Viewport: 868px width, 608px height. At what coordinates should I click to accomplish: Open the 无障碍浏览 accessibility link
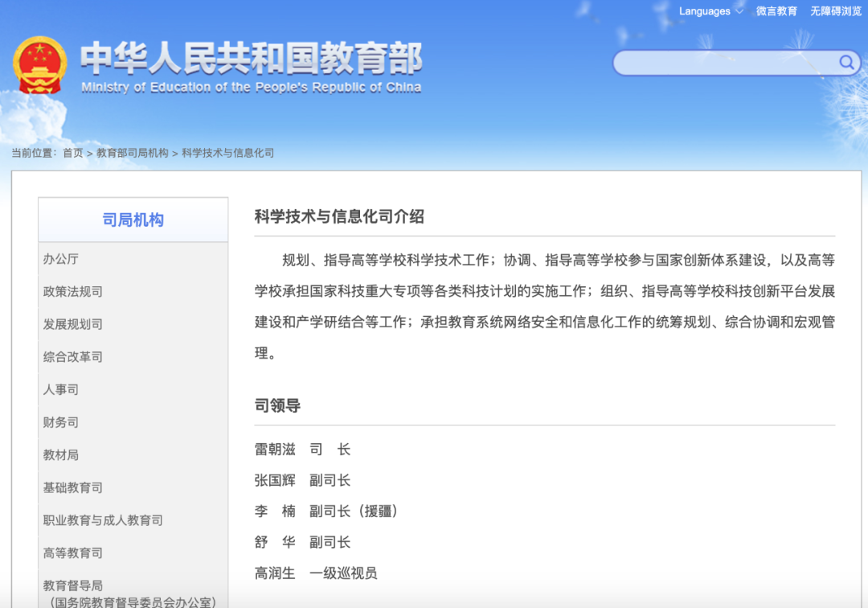[836, 11]
